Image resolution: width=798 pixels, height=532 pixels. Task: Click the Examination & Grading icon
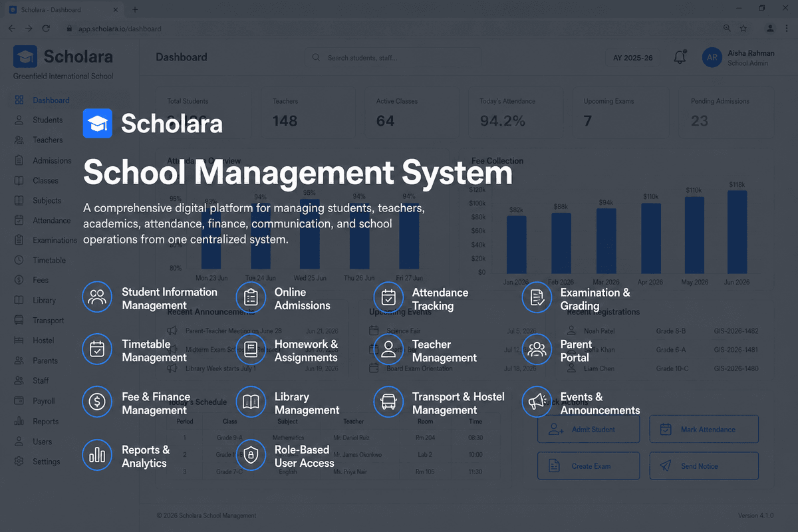537,297
